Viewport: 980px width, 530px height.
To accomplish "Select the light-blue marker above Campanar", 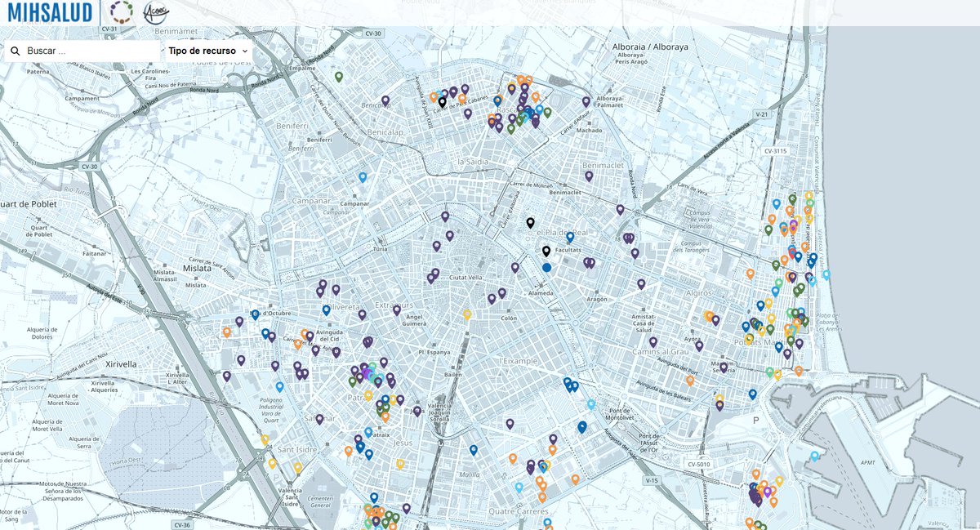I will point(363,176).
